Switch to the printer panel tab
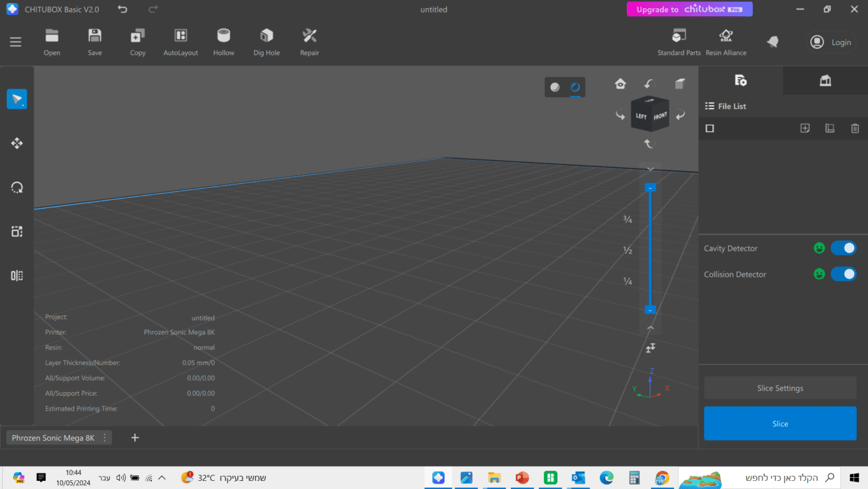This screenshot has height=489, width=868. click(825, 80)
